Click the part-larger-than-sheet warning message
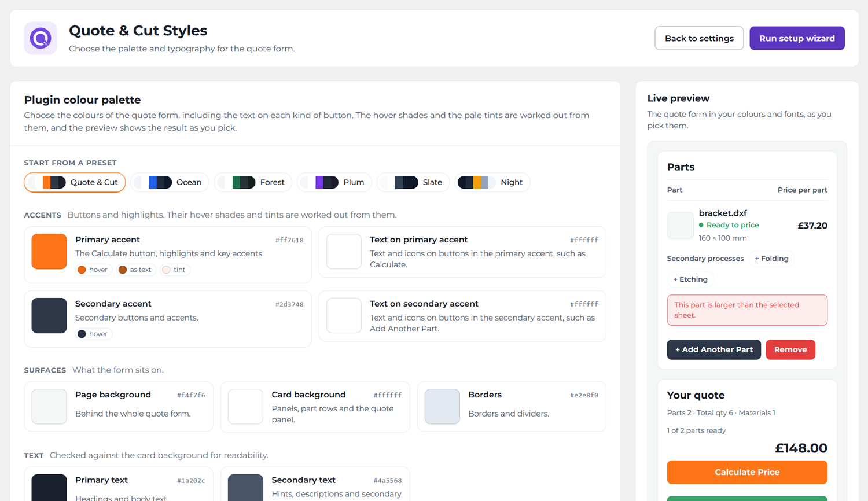 coord(747,310)
